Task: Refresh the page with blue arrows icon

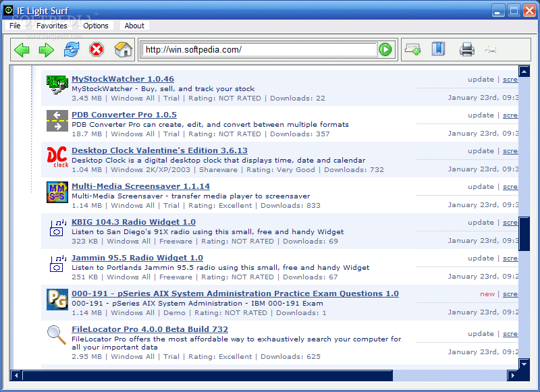Action: click(72, 49)
